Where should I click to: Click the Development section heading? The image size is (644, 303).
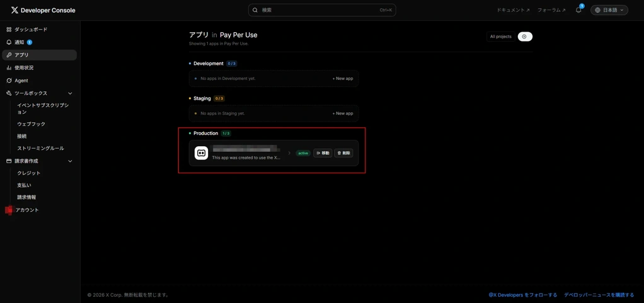click(209, 64)
